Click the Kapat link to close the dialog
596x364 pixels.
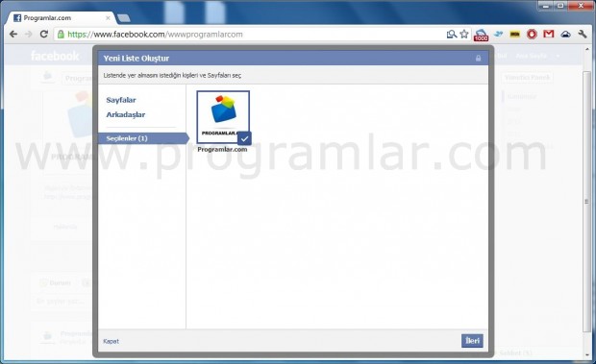111,341
